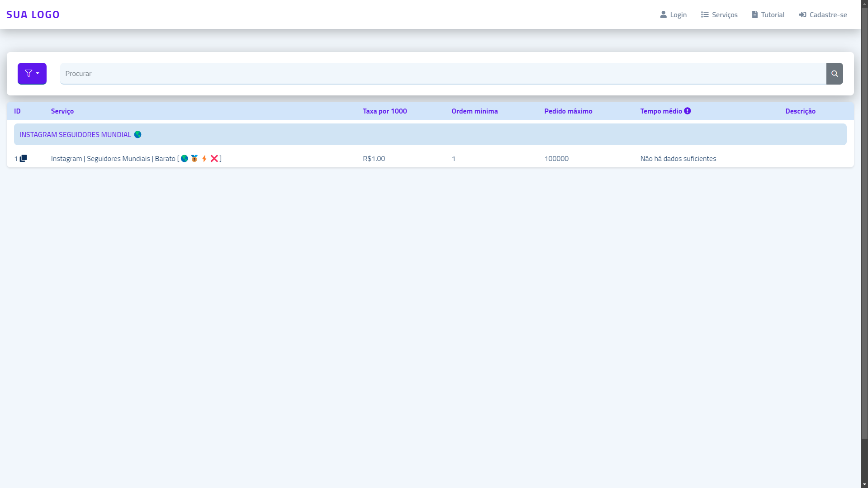Click the user icon next to Login
The image size is (868, 488).
[663, 14]
